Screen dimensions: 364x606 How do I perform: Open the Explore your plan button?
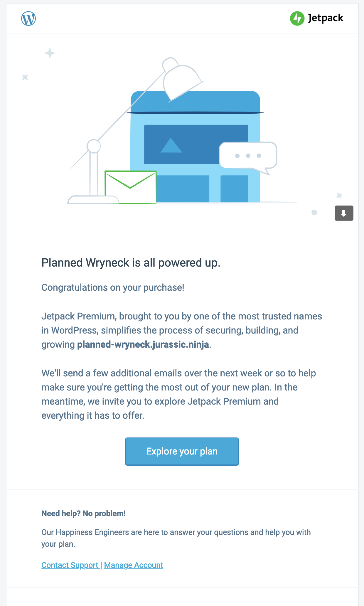(x=182, y=451)
